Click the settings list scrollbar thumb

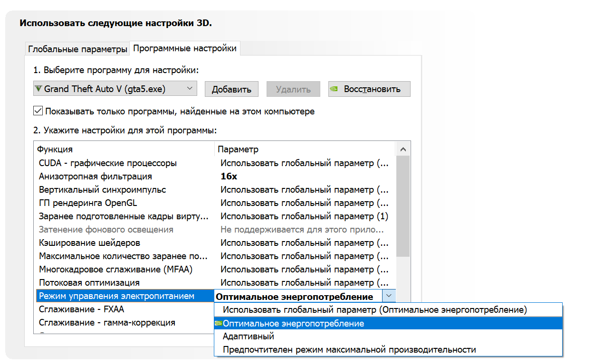403,206
